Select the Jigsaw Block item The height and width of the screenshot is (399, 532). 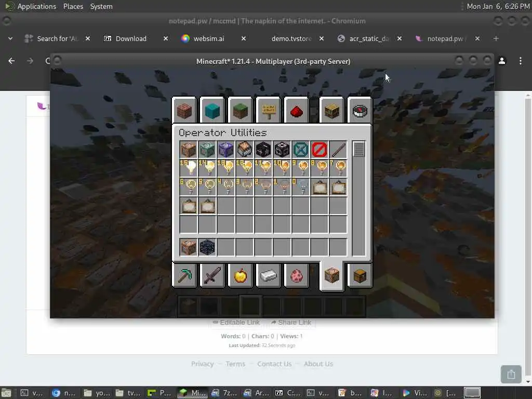pyautogui.click(x=263, y=150)
